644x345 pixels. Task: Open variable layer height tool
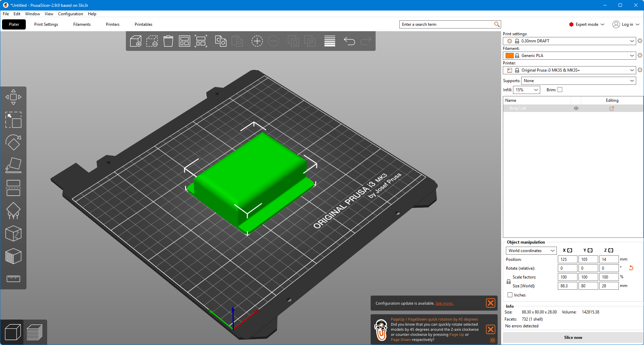coord(330,41)
